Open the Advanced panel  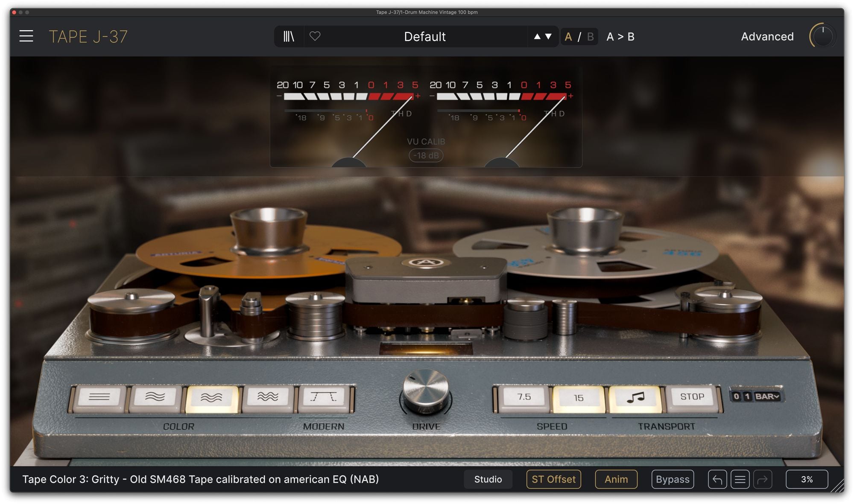(767, 37)
